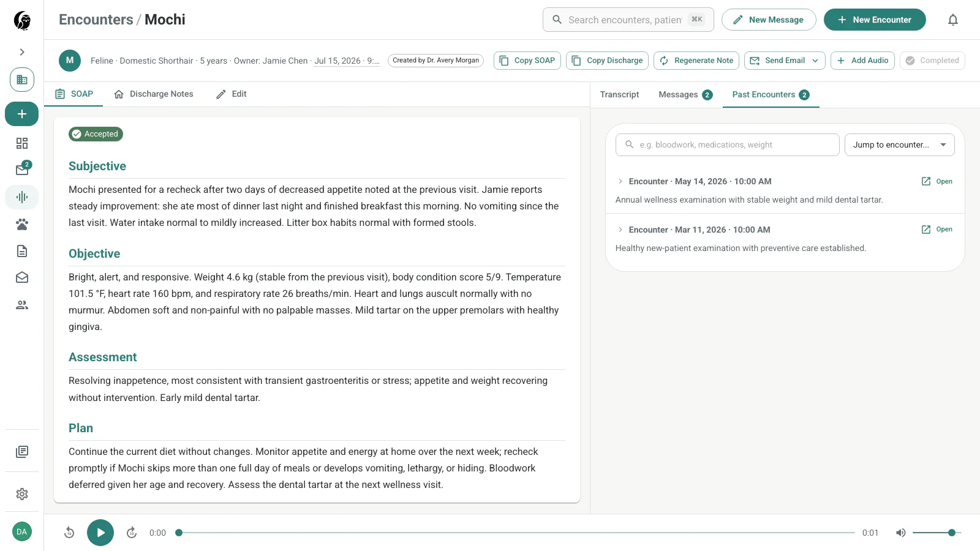Screen dimensions: 980x551
Task: Open the paw print patients icon
Action: pyautogui.click(x=22, y=224)
